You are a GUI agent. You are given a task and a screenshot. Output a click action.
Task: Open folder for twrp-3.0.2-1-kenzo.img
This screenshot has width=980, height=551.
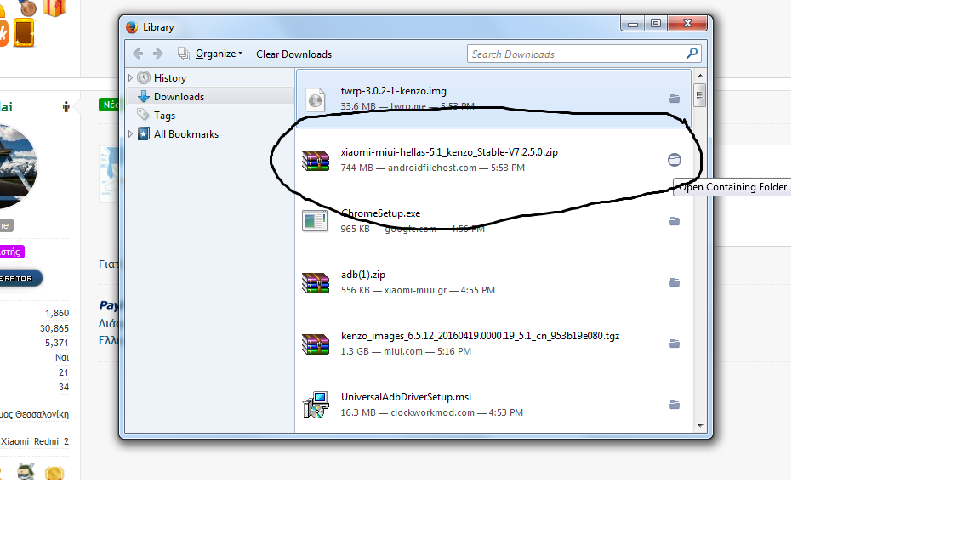tap(675, 99)
